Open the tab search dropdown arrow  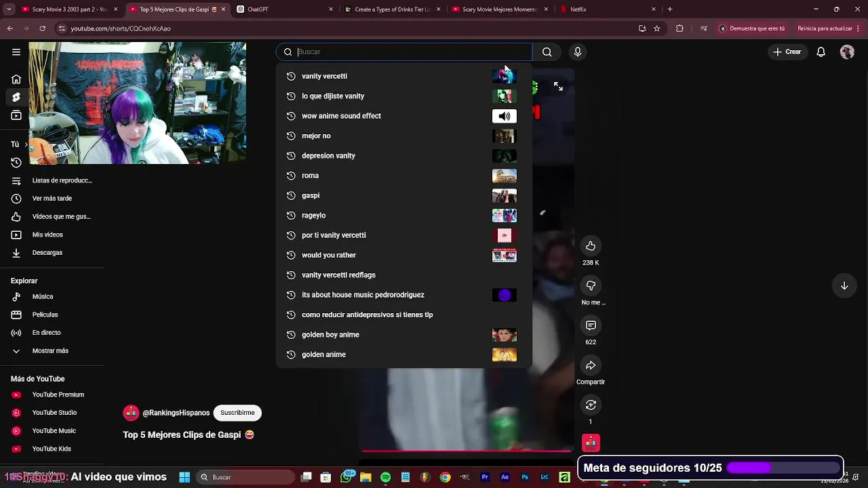pyautogui.click(x=9, y=9)
